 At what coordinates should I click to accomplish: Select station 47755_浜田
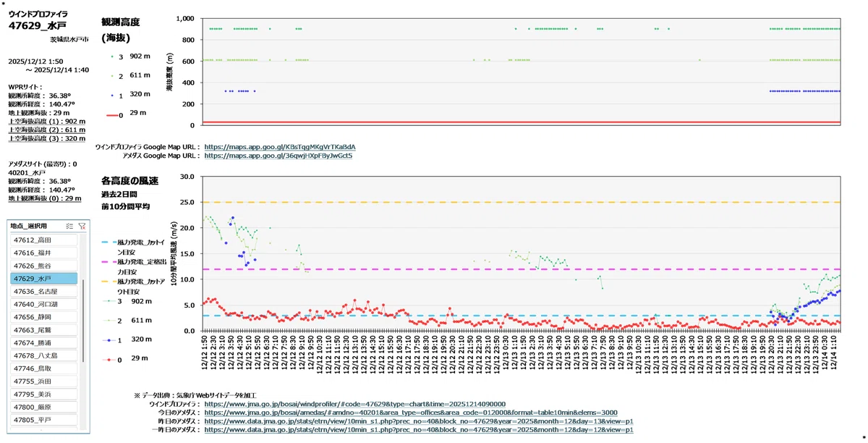pyautogui.click(x=44, y=381)
